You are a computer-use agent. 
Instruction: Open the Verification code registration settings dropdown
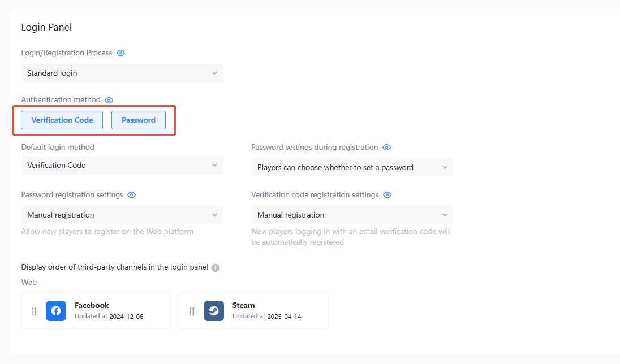coord(352,215)
